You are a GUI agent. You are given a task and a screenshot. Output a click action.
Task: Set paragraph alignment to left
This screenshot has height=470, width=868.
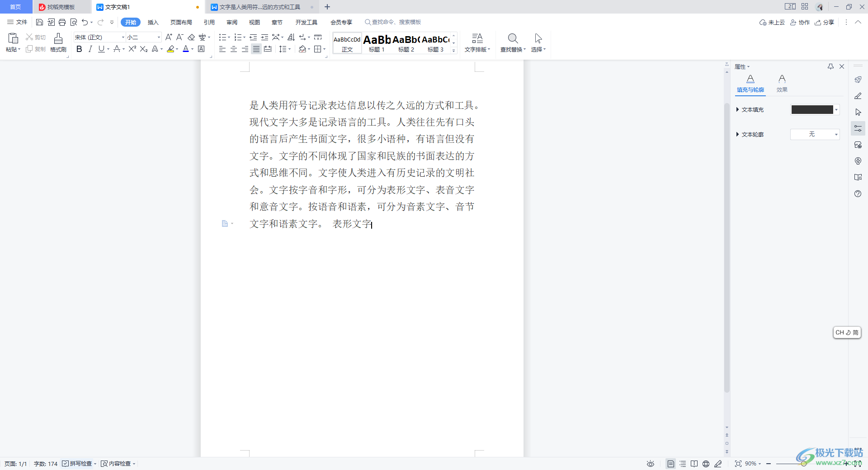click(222, 49)
